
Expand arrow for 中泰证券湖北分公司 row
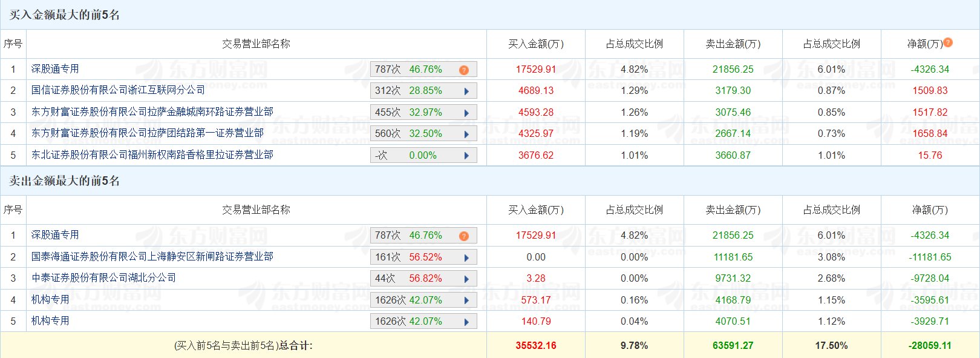point(466,279)
